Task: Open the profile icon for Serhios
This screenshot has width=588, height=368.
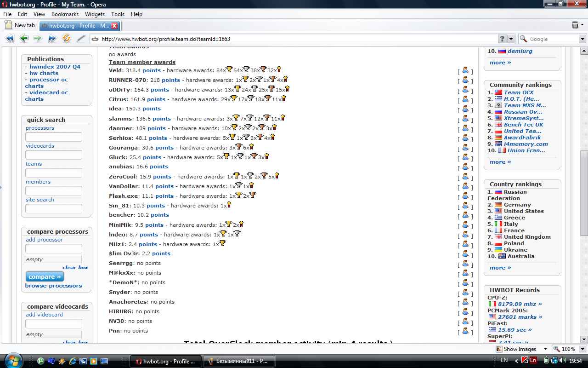Action: (x=465, y=138)
